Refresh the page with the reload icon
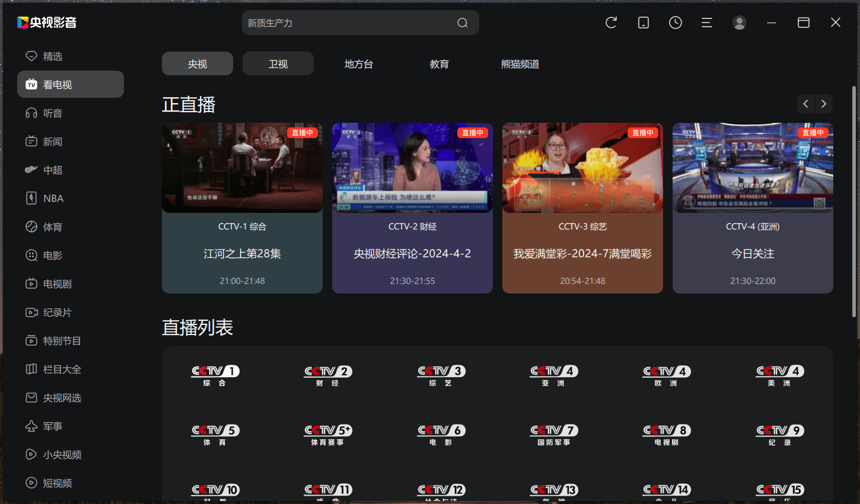 (x=611, y=22)
